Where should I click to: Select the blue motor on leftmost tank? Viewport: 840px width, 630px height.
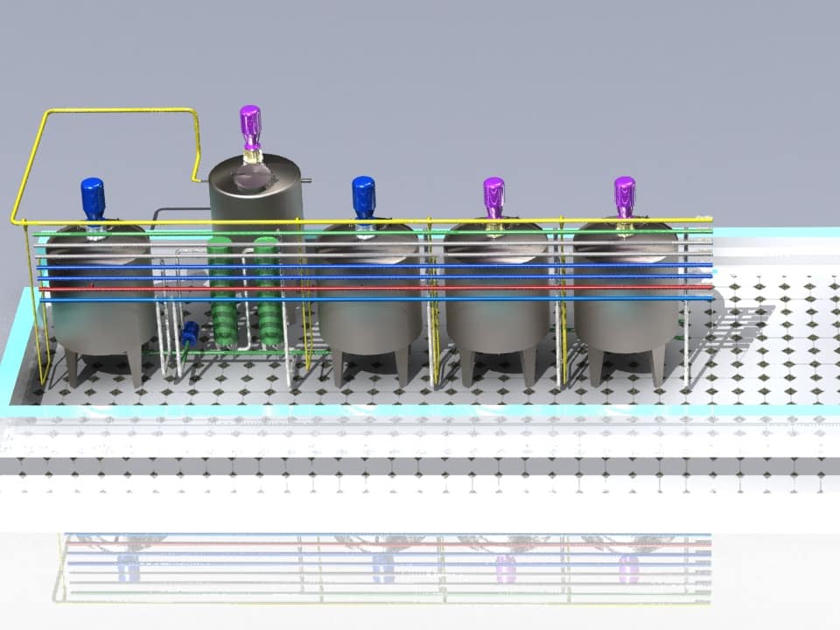point(93,199)
